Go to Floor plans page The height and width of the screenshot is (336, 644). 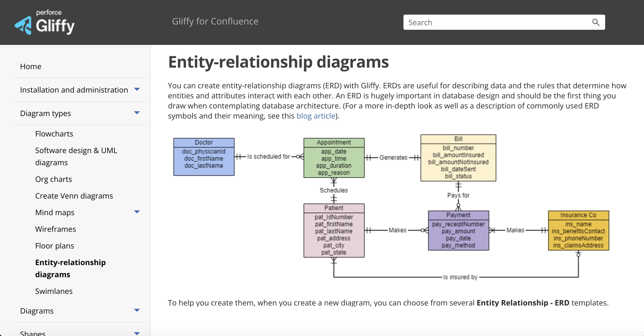54,246
